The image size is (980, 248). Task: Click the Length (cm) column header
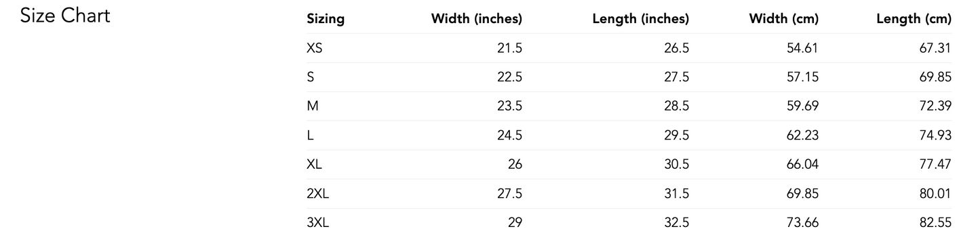click(x=914, y=19)
